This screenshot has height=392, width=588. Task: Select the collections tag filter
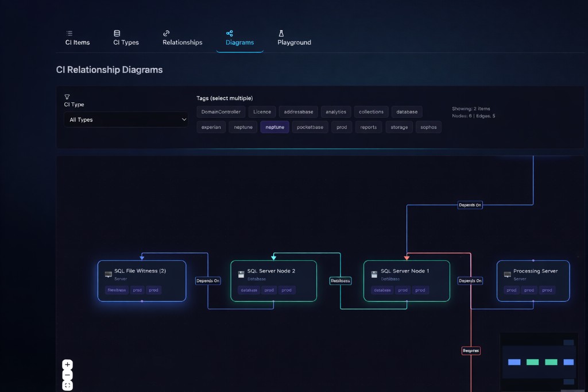[372, 112]
